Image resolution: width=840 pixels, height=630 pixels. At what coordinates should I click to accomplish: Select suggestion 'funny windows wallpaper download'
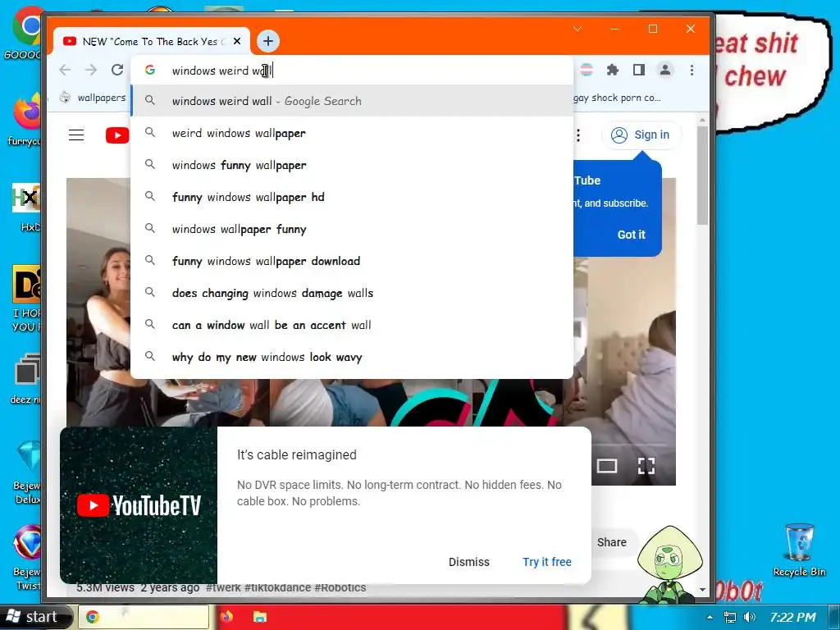(351, 261)
